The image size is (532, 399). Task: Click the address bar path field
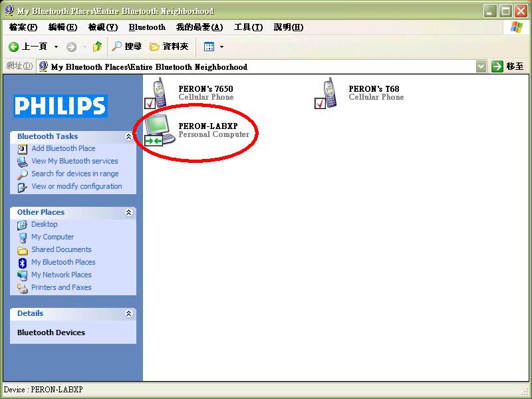tap(261, 66)
